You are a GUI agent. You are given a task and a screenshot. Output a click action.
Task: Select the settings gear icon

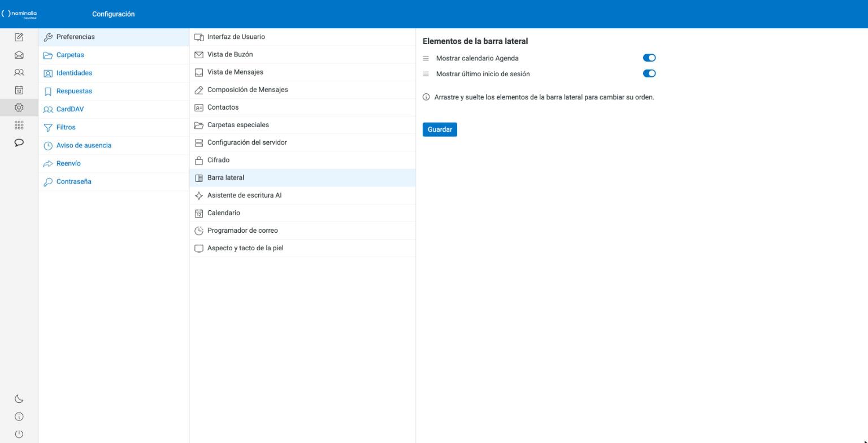pyautogui.click(x=19, y=107)
